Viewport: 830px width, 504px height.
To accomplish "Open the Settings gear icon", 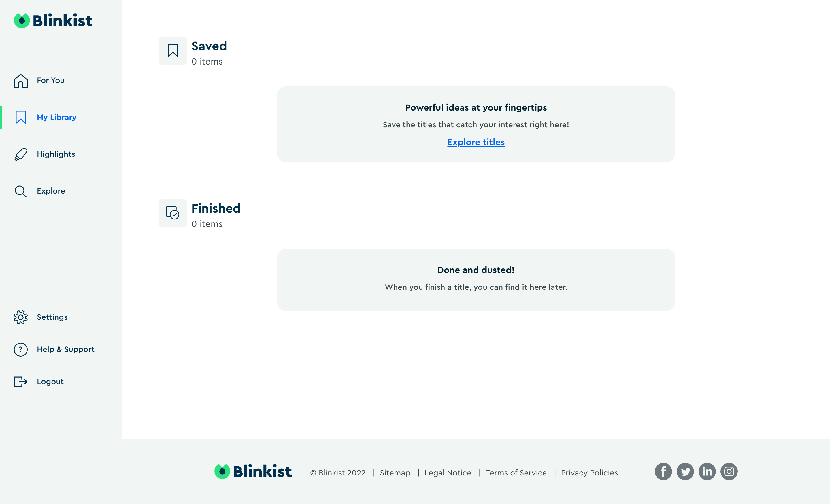I will coord(20,317).
